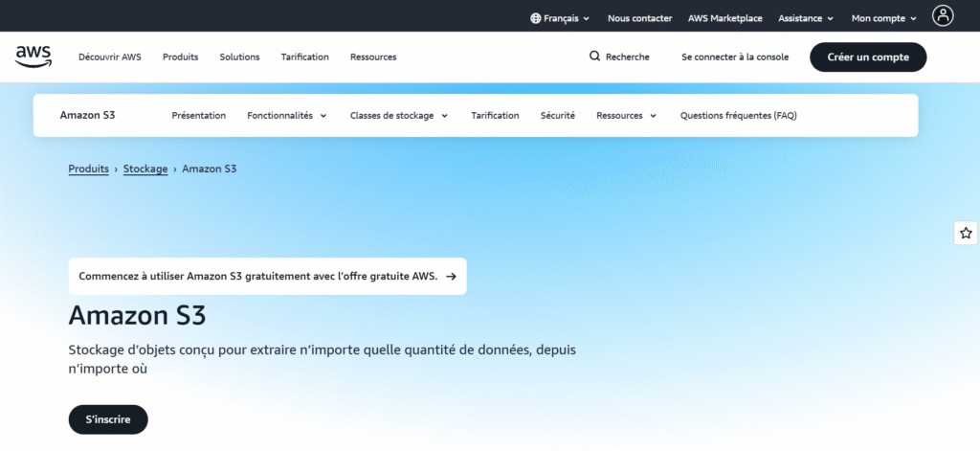
Task: Expand the Mon compte dropdown chevron
Action: pos(913,19)
